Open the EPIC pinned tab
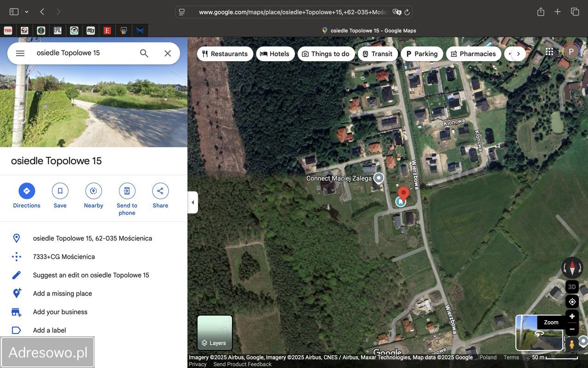The width and height of the screenshot is (588, 368). click(x=57, y=31)
